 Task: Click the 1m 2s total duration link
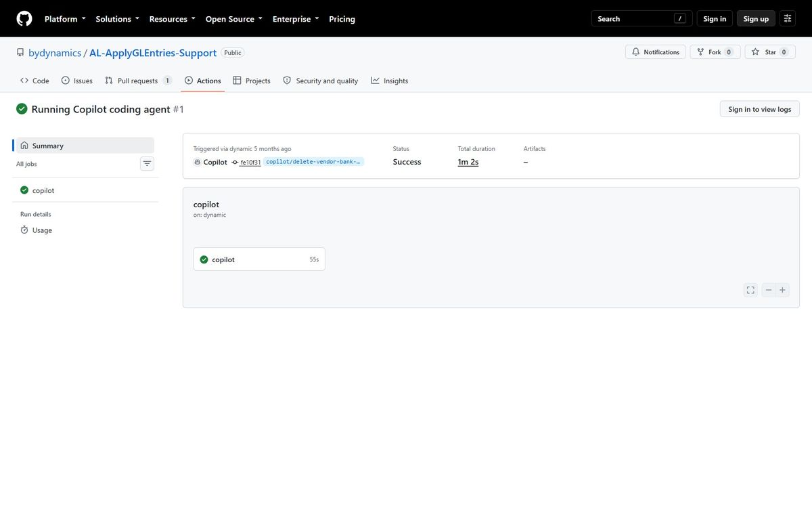468,162
